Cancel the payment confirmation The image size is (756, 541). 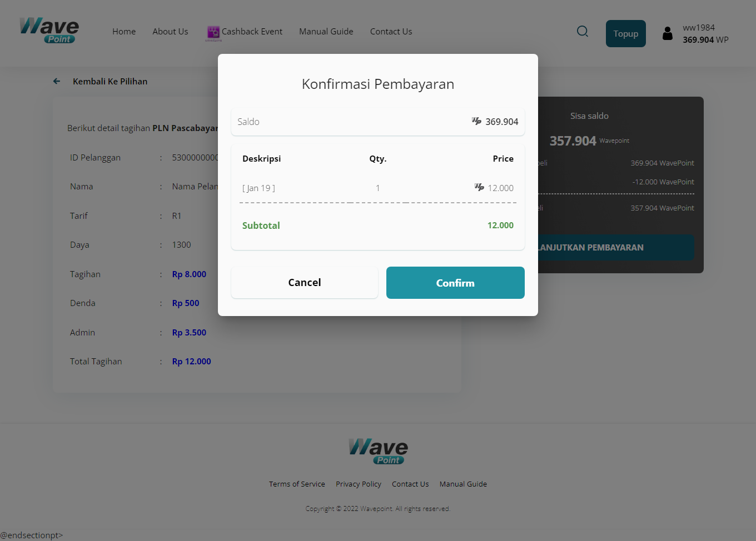point(304,283)
